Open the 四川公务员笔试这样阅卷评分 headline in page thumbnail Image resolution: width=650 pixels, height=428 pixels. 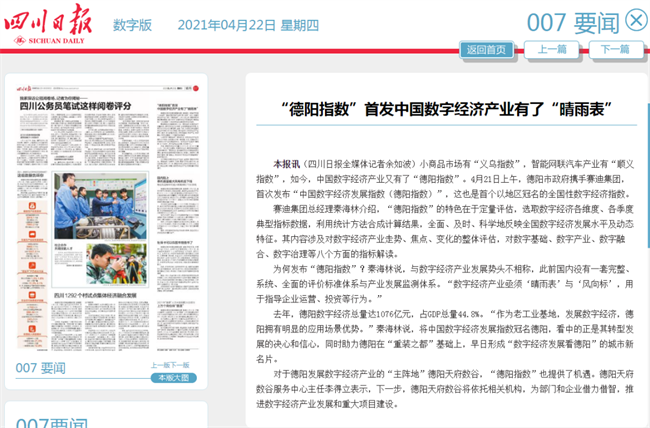75,106
